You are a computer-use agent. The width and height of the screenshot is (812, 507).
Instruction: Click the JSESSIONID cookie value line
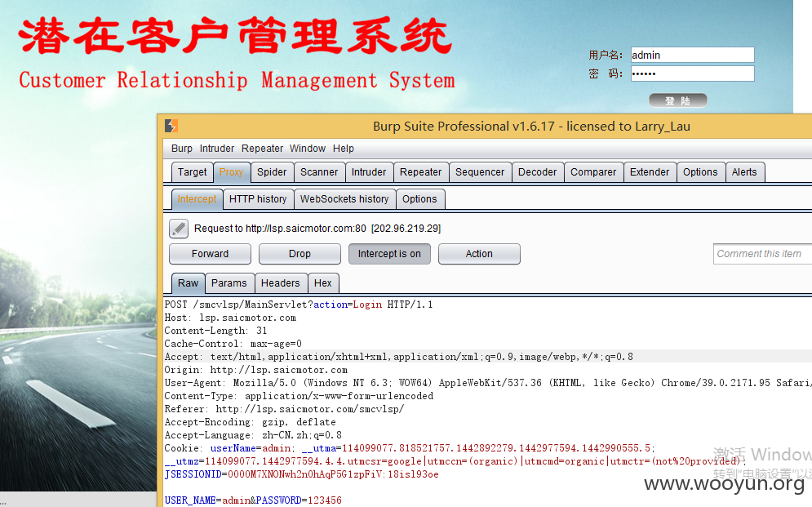(301, 474)
